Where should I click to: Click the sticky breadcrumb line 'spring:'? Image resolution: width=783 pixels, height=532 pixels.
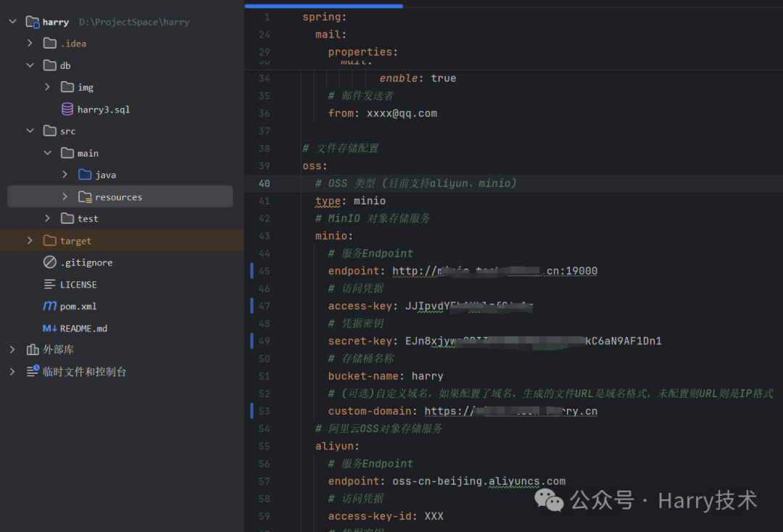point(324,17)
